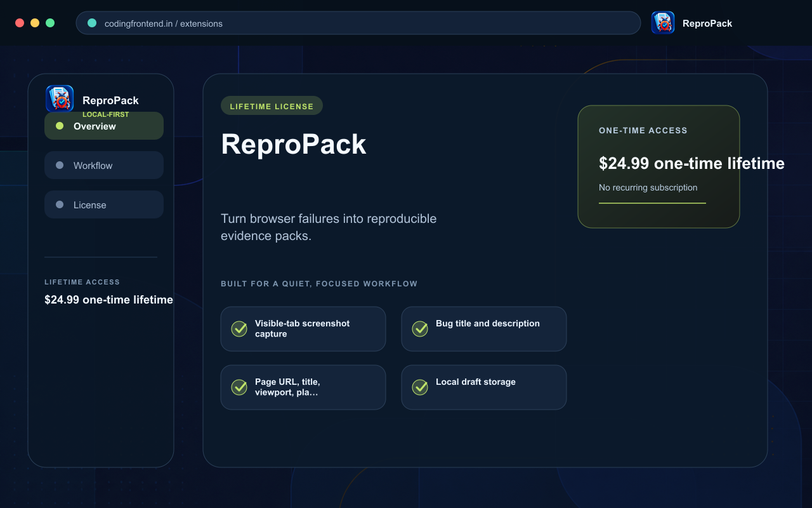The height and width of the screenshot is (508, 812).
Task: Select the Bug title and description card
Action: pyautogui.click(x=484, y=329)
